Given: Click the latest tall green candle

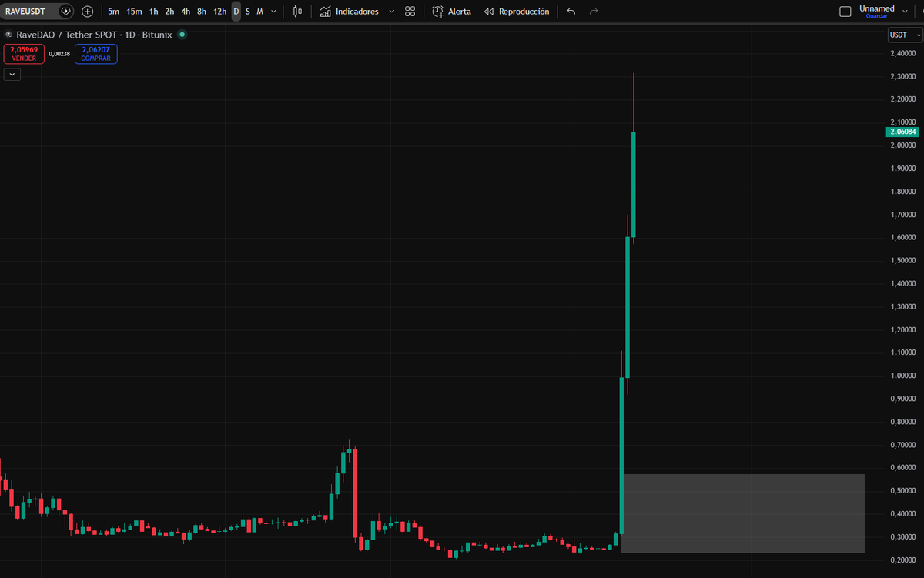Looking at the screenshot, I should (633, 185).
